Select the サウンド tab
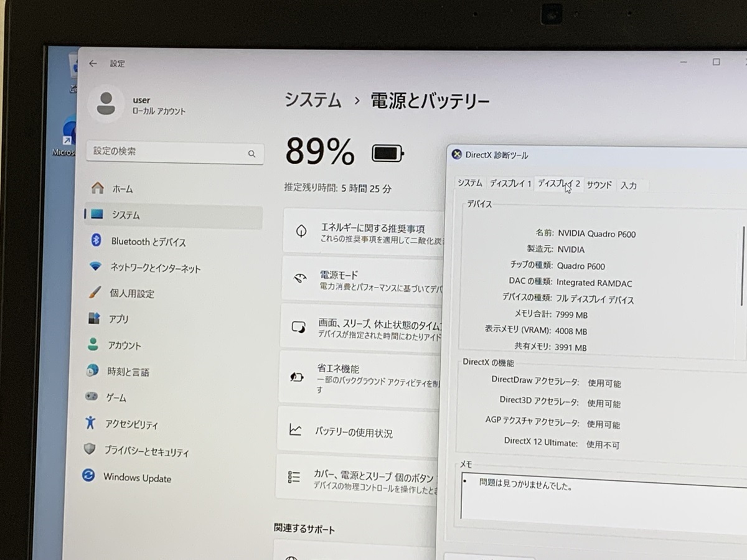The height and width of the screenshot is (560, 747). tap(599, 185)
